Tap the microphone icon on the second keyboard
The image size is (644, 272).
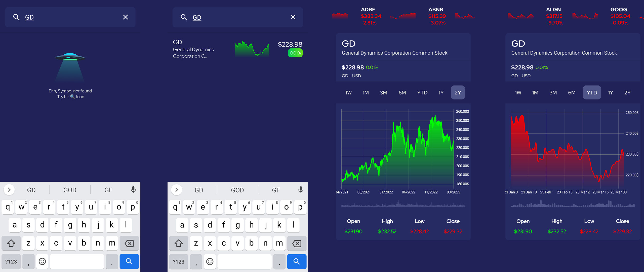point(300,190)
